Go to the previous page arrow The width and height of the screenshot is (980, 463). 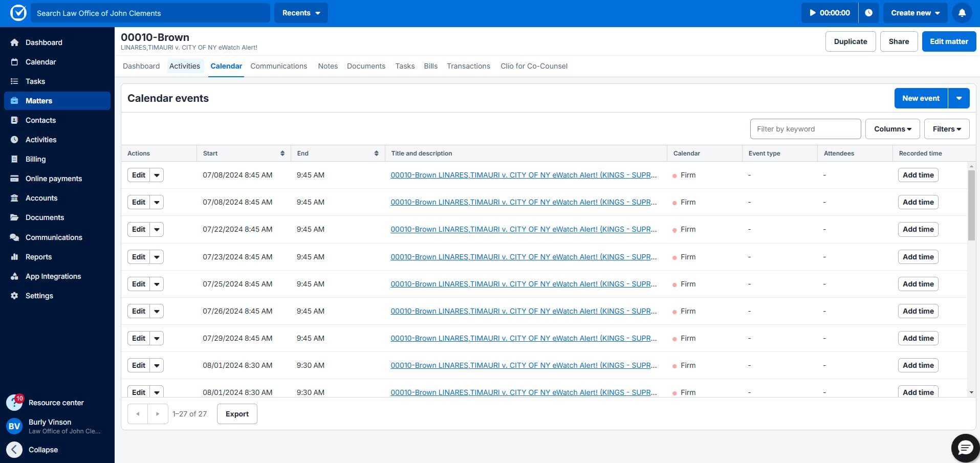point(138,414)
